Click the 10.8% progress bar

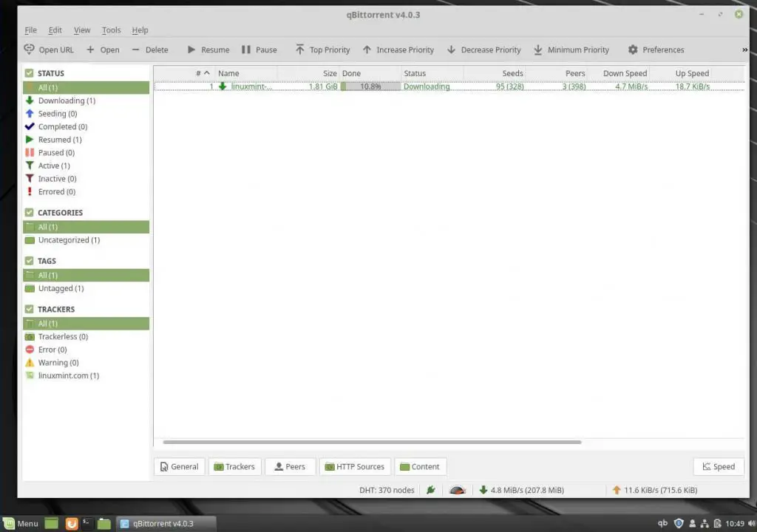[x=370, y=87]
